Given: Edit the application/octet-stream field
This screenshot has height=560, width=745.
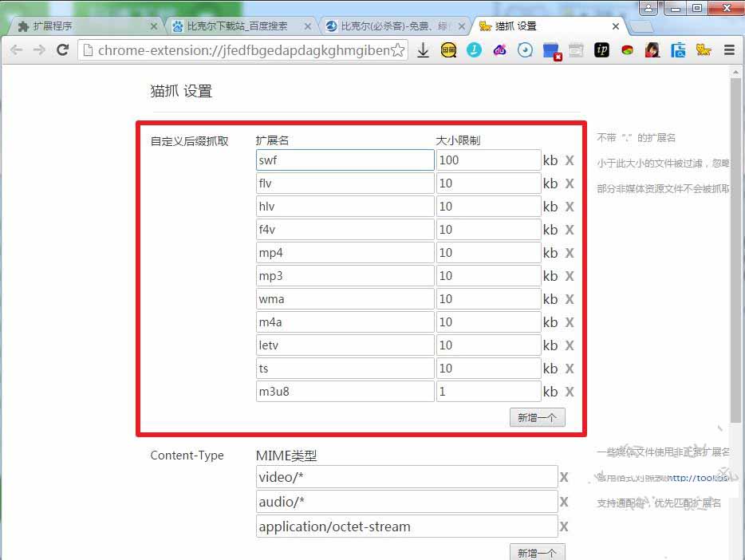Looking at the screenshot, I should point(407,526).
